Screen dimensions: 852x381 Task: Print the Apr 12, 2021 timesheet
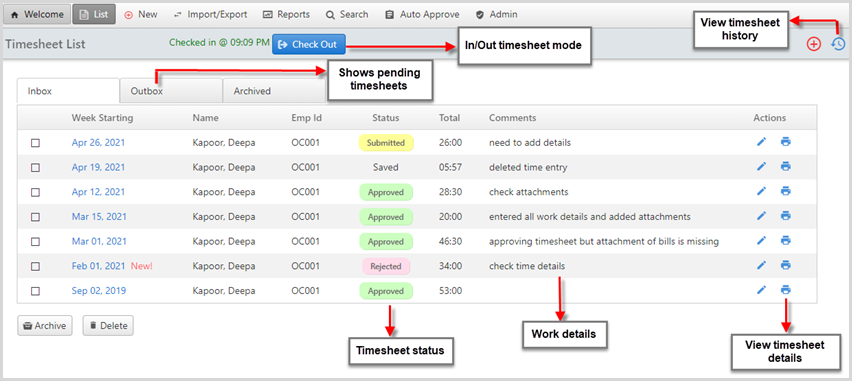tap(785, 191)
